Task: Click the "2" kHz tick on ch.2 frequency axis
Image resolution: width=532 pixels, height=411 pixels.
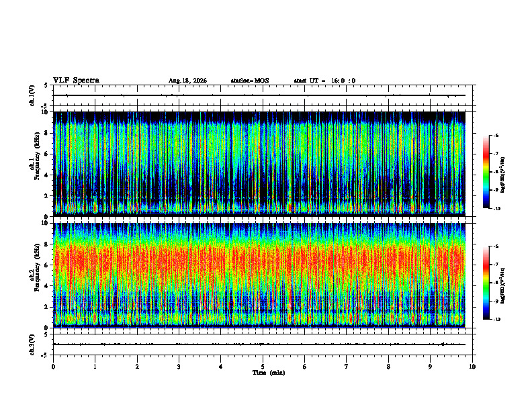Action: pos(47,307)
